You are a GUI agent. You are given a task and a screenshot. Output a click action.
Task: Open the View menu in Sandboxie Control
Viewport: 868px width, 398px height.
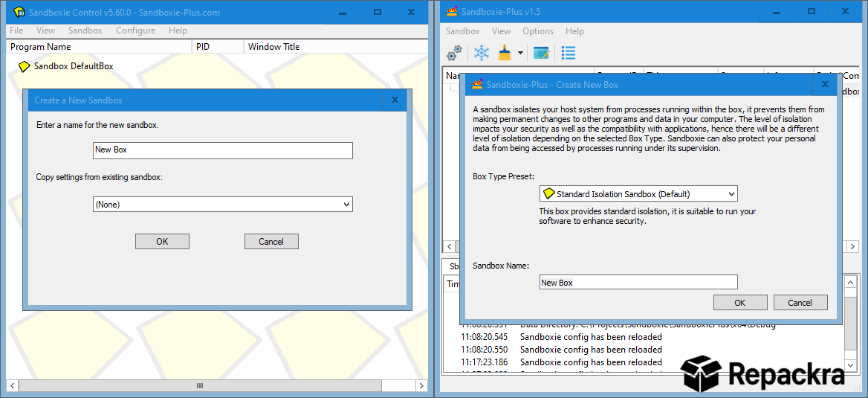click(x=46, y=31)
